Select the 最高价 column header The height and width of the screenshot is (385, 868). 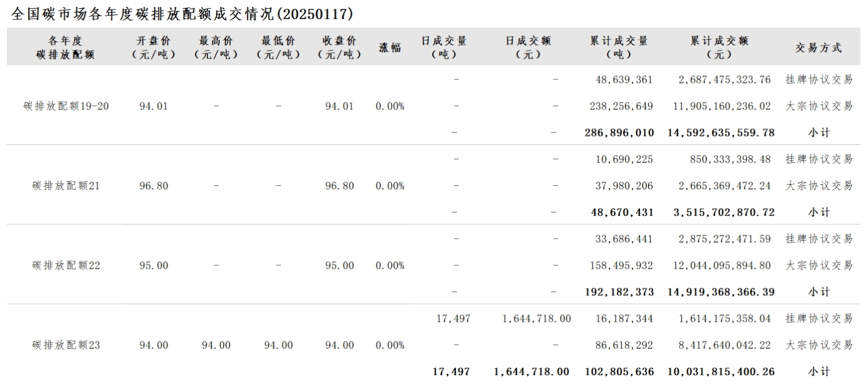(216, 47)
